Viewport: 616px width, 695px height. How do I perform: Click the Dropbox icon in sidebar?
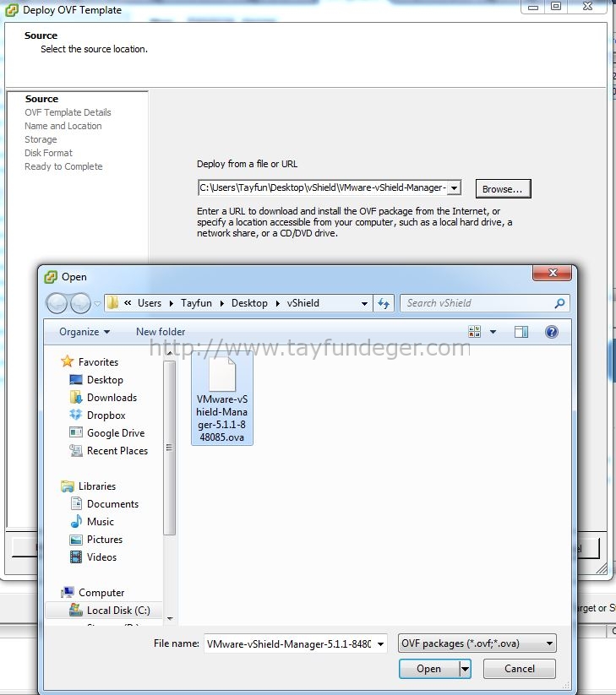[76, 415]
